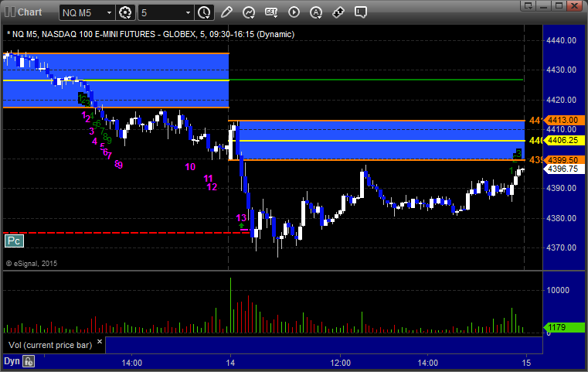Open the GET tools menu

pyautogui.click(x=271, y=12)
